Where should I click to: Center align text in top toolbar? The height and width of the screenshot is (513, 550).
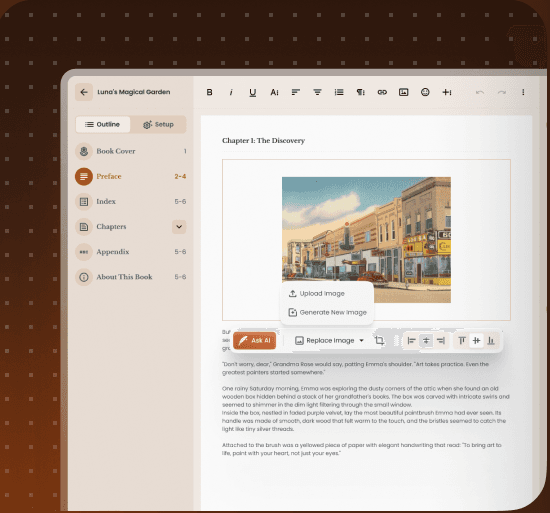pyautogui.click(x=317, y=92)
